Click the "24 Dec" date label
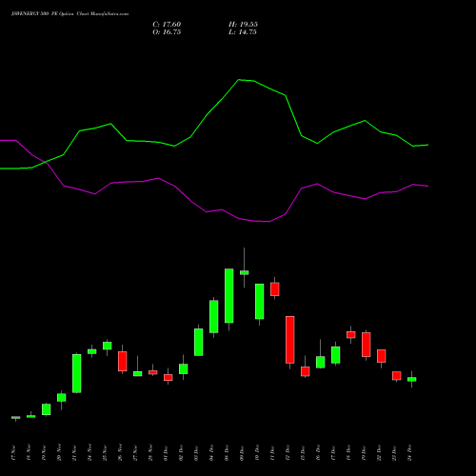The height and width of the screenshot is (476, 476). coord(409,453)
